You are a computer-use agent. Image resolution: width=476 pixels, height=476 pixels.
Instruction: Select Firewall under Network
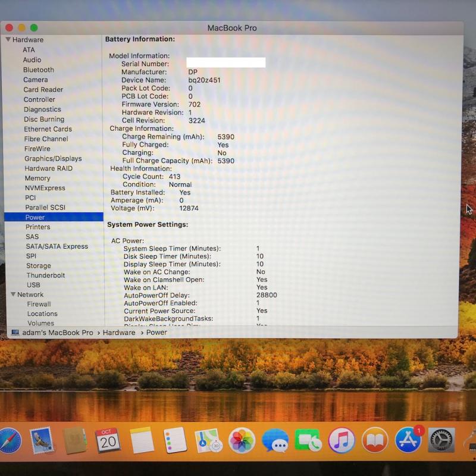pyautogui.click(x=39, y=304)
